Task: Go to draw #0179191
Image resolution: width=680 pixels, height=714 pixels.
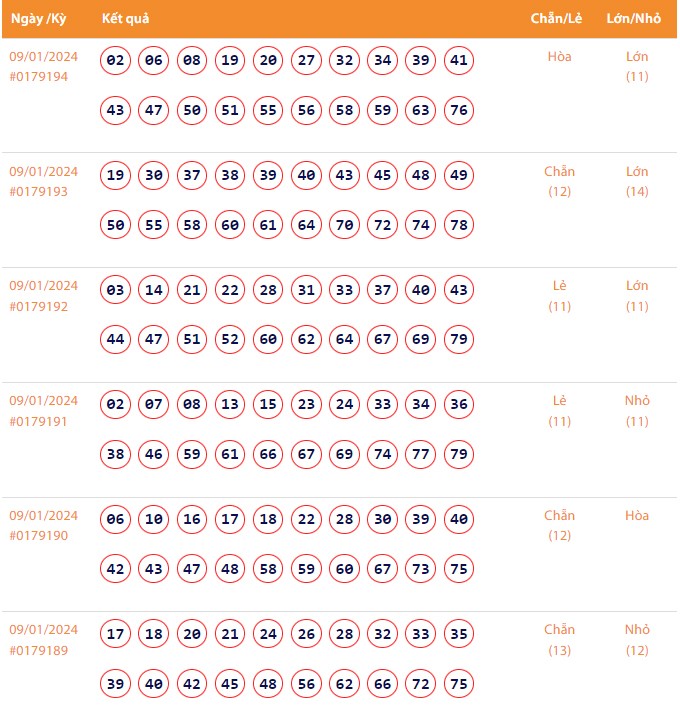Action: coord(38,421)
